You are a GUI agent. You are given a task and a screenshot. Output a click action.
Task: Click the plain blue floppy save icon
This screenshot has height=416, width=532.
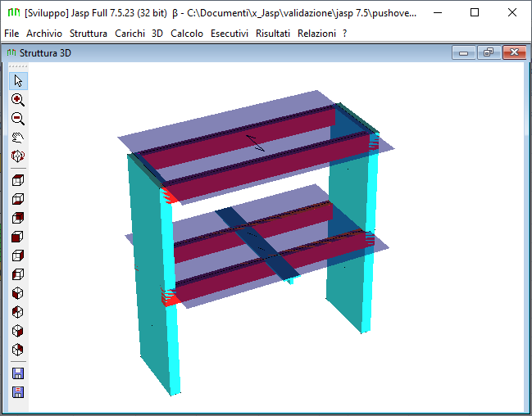click(18, 373)
